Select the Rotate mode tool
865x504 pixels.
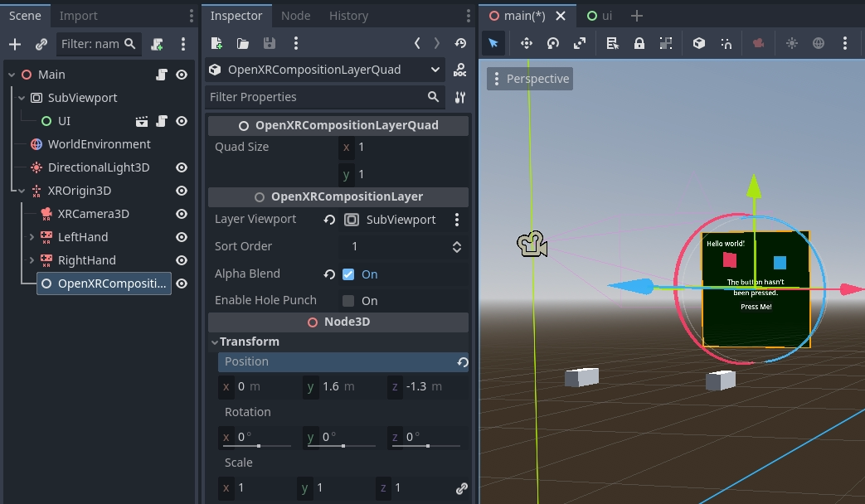click(553, 43)
